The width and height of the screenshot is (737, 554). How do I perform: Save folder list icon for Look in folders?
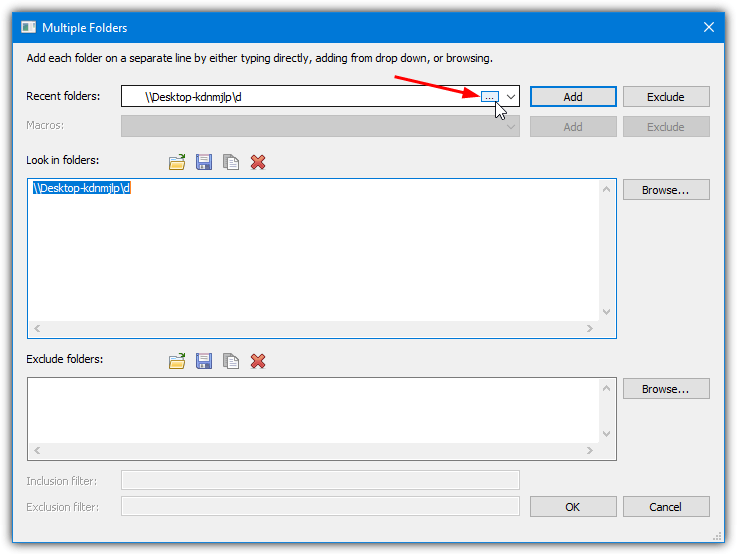click(x=204, y=162)
